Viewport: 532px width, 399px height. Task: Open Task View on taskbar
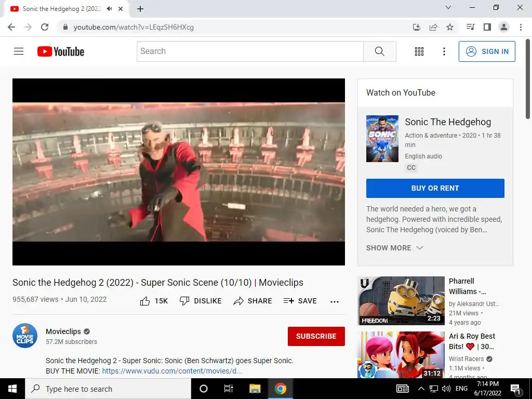coord(229,389)
